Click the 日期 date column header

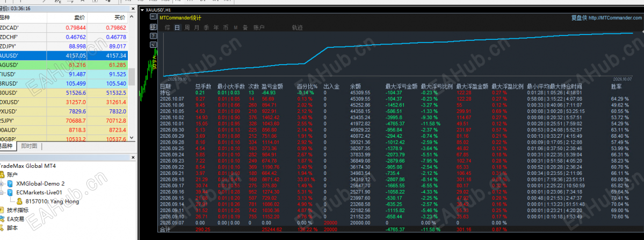pyautogui.click(x=165, y=87)
